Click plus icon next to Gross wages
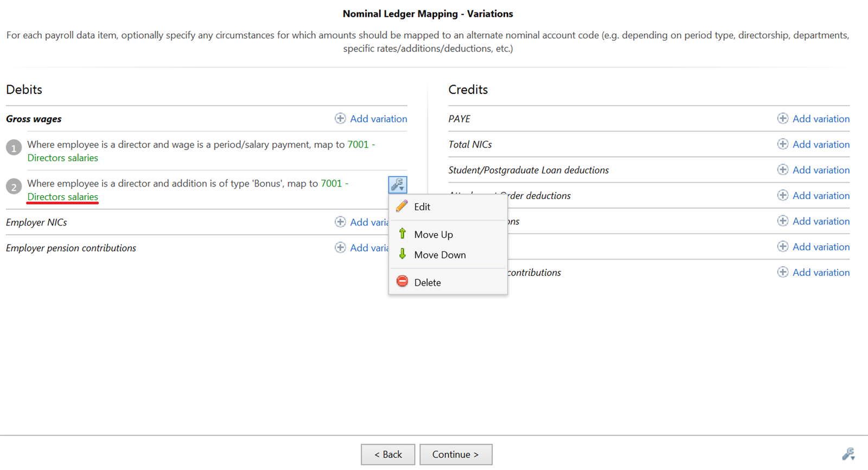Image resolution: width=868 pixels, height=470 pixels. point(340,118)
